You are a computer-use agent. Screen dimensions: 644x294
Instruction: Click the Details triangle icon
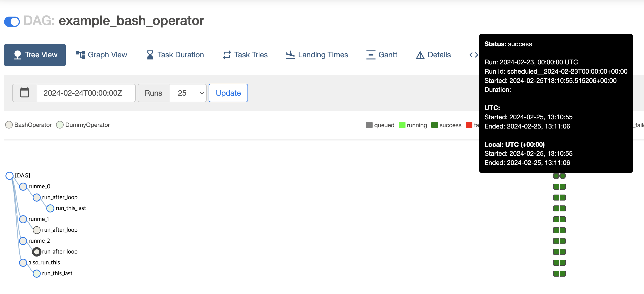point(420,55)
